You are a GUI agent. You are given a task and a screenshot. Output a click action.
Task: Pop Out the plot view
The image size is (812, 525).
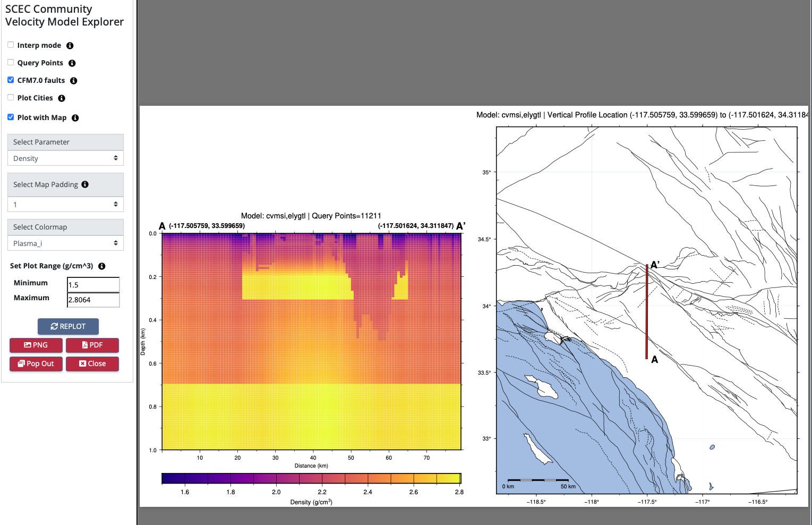click(36, 363)
